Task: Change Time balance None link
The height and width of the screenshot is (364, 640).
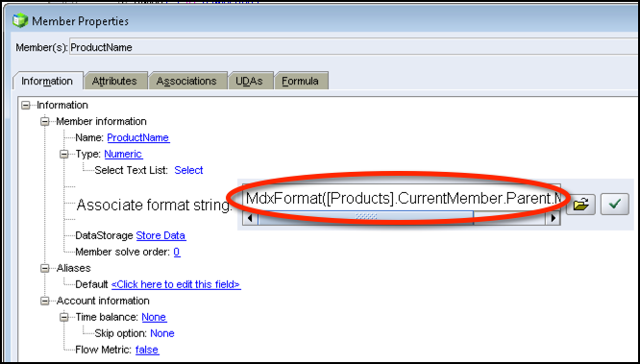Action: (x=154, y=317)
